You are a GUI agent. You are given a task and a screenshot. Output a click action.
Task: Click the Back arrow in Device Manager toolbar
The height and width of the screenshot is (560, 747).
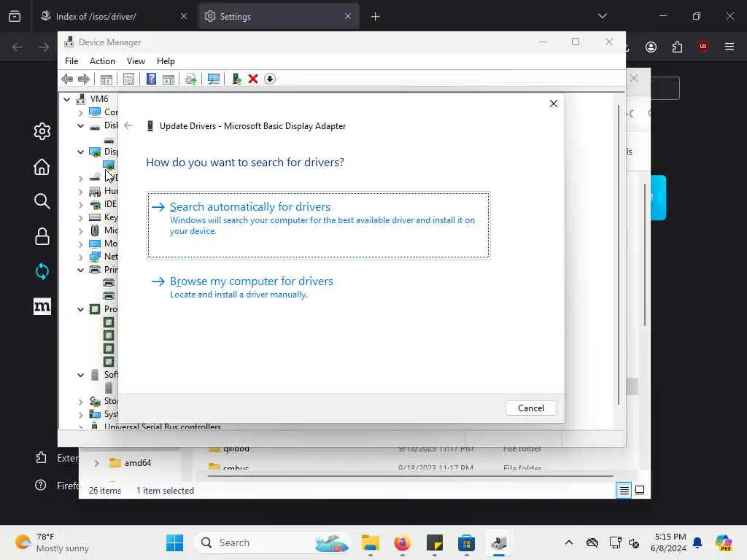tap(67, 79)
